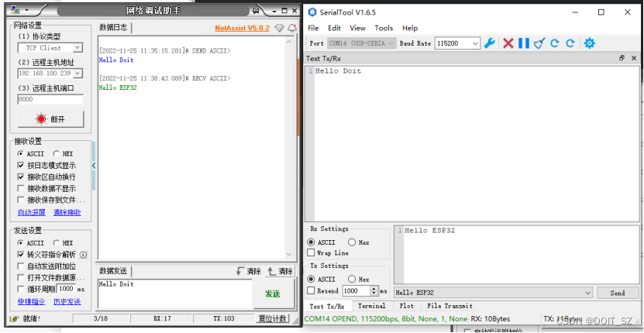Click the 清除接收 link
Viewport: 644px width, 333px height.
67,212
